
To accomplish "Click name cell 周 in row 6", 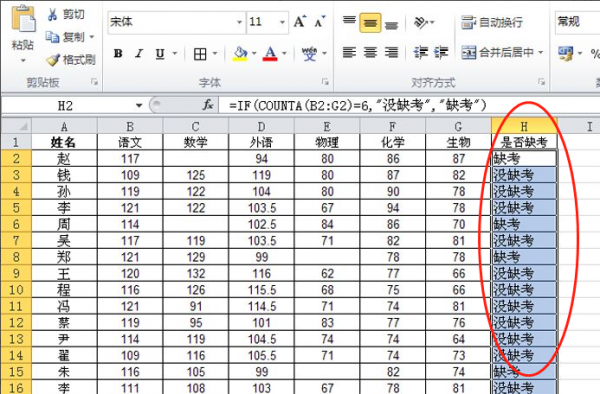I will [64, 224].
